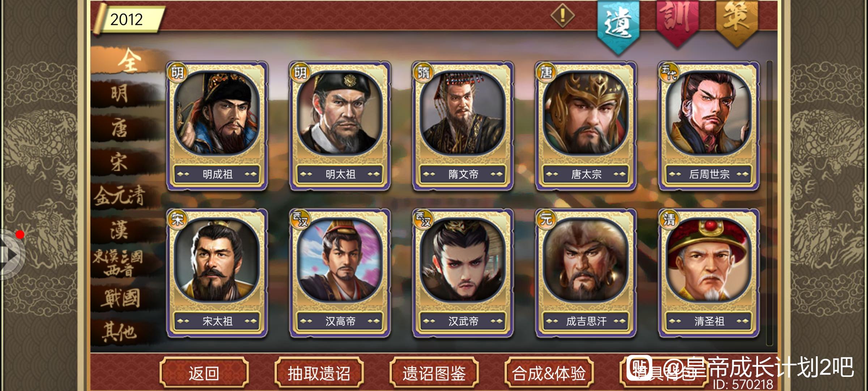Open the 遗诏图鉴 button

[434, 373]
